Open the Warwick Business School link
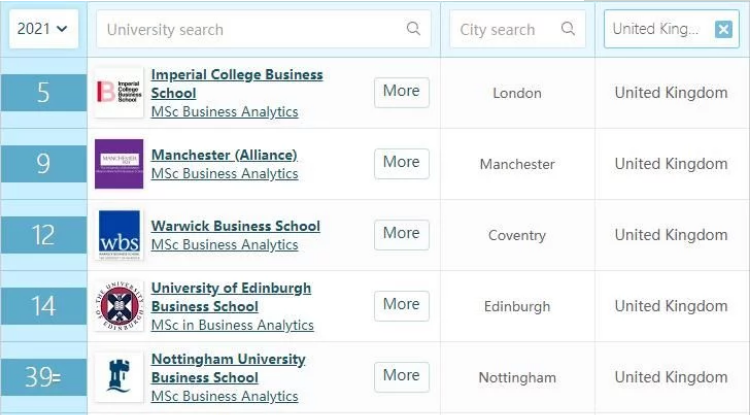Image resolution: width=753 pixels, height=415 pixels. 235,226
